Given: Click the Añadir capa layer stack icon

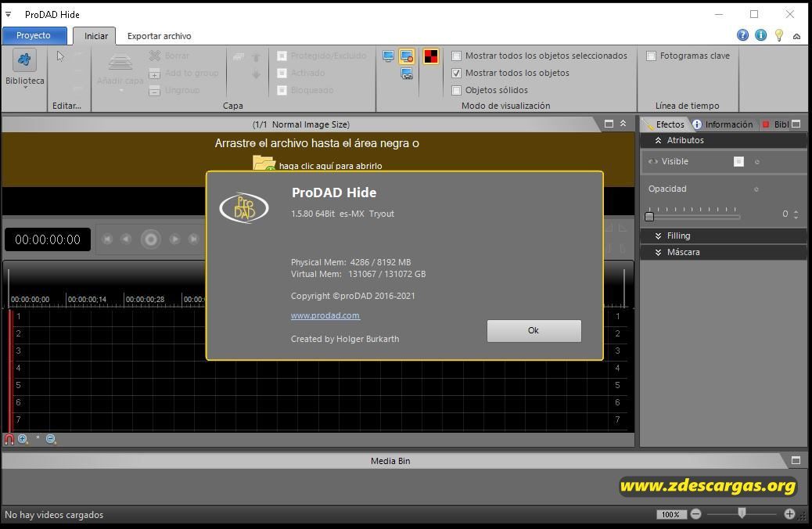Looking at the screenshot, I should [x=120, y=62].
